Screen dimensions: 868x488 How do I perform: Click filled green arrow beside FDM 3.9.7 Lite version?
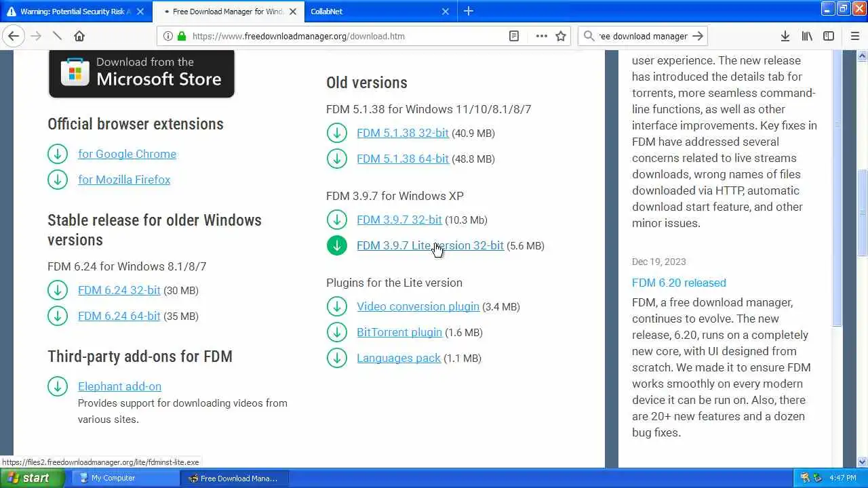(x=336, y=245)
